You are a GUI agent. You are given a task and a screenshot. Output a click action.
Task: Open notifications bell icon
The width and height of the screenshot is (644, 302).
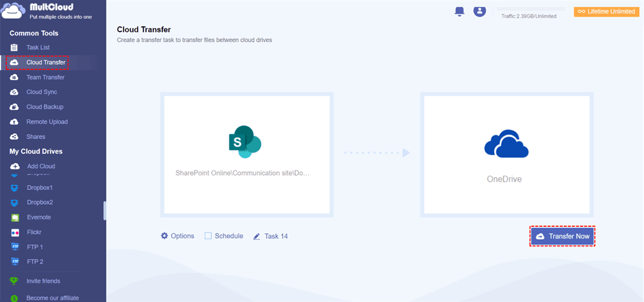click(459, 11)
